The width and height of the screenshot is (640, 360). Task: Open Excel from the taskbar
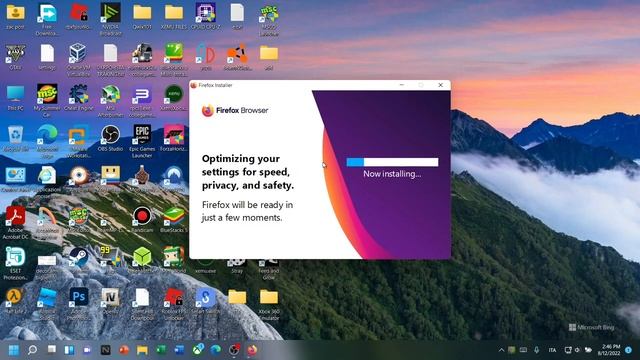[x=161, y=350]
